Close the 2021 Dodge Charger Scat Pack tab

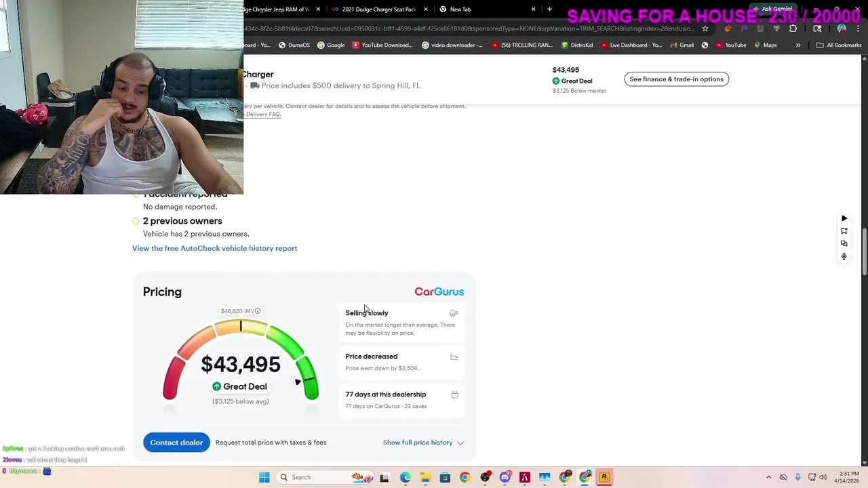pos(425,9)
